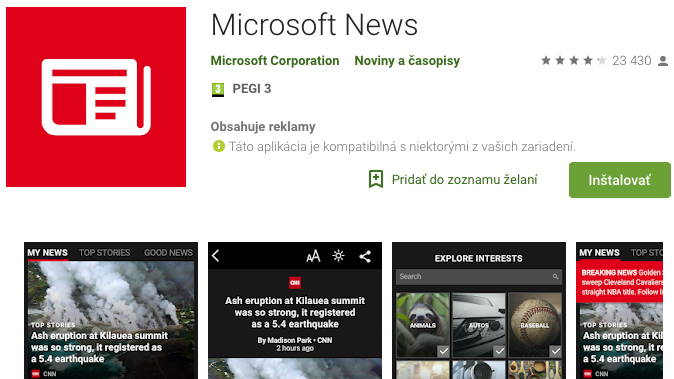Click the brightness sun icon
The height and width of the screenshot is (379, 674).
[x=338, y=256]
